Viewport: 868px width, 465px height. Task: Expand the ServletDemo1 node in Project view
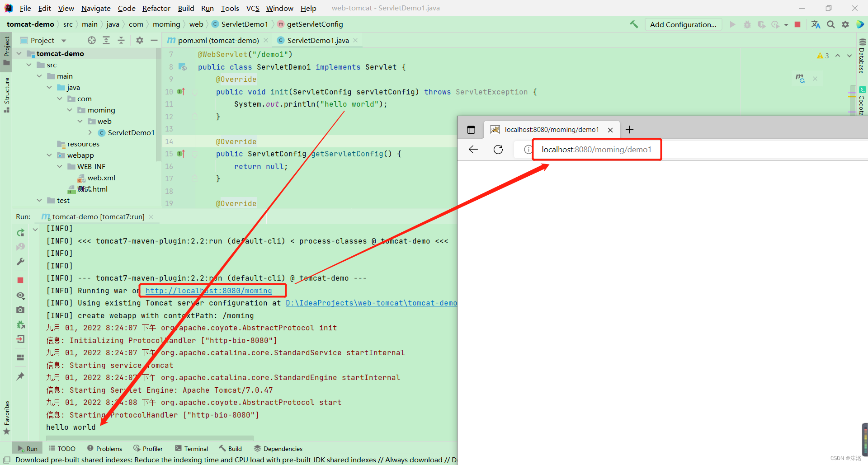point(90,132)
